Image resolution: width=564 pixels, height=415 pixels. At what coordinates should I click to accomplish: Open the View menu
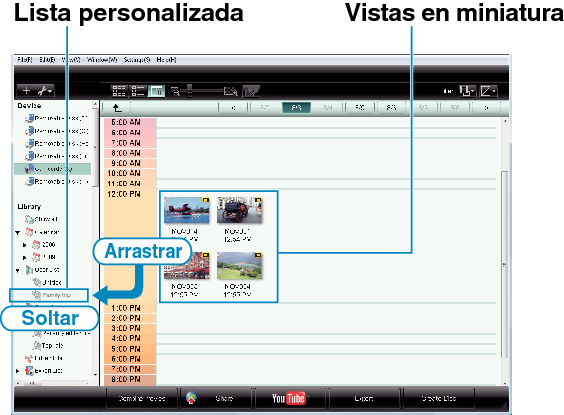click(x=71, y=60)
